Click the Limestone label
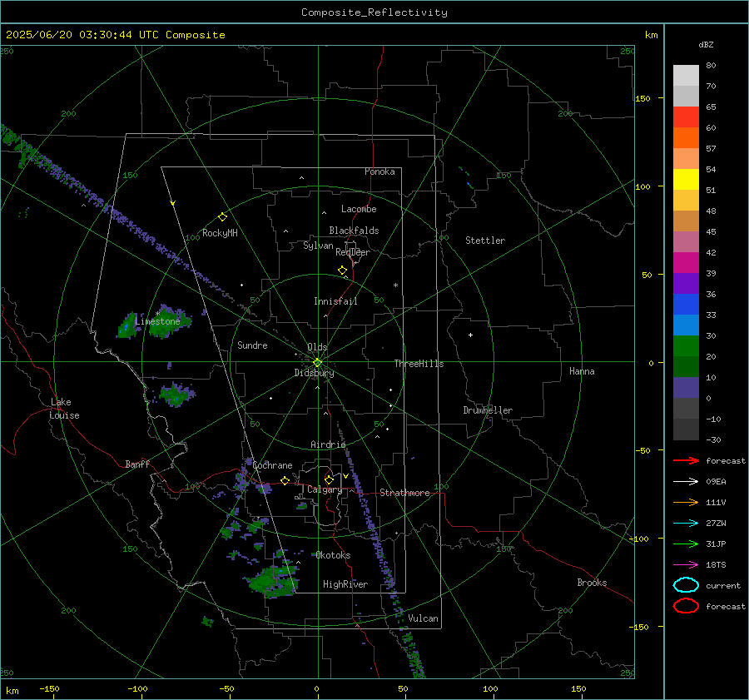The width and height of the screenshot is (749, 700). point(157,321)
